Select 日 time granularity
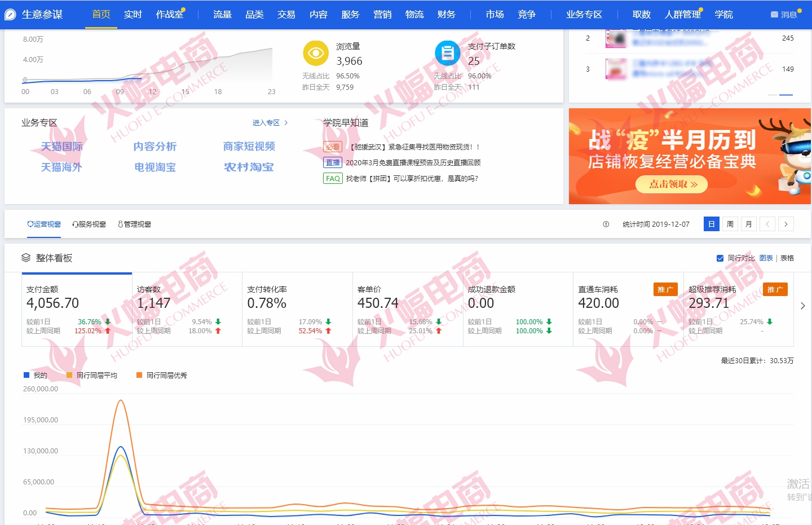Image resolution: width=812 pixels, height=525 pixels. [712, 224]
